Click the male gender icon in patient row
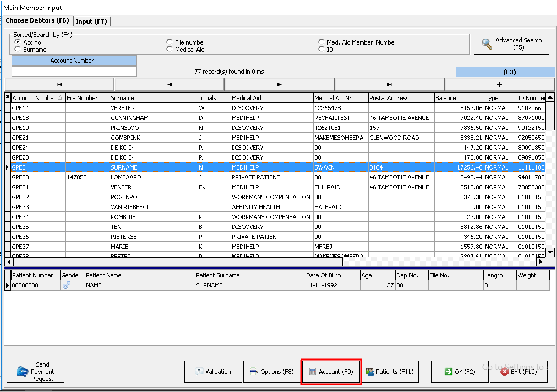 [67, 285]
